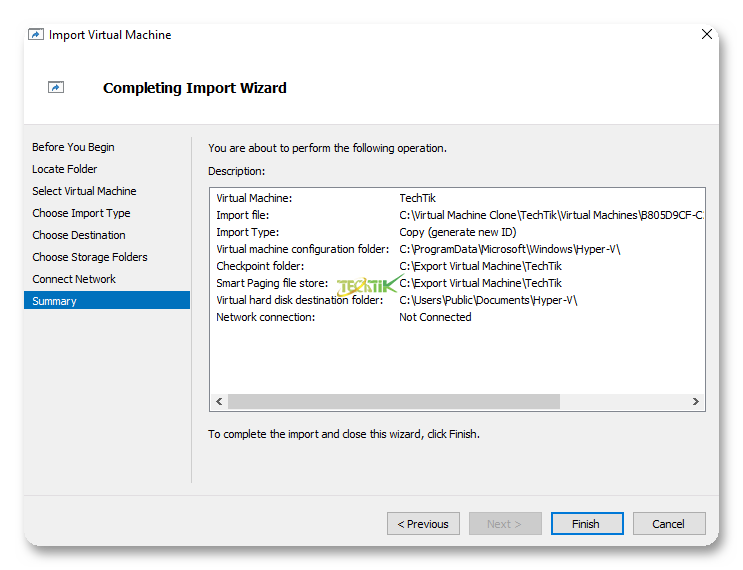This screenshot has width=743, height=570.
Task: Switch to the Select Virtual Machine step
Action: (x=84, y=191)
